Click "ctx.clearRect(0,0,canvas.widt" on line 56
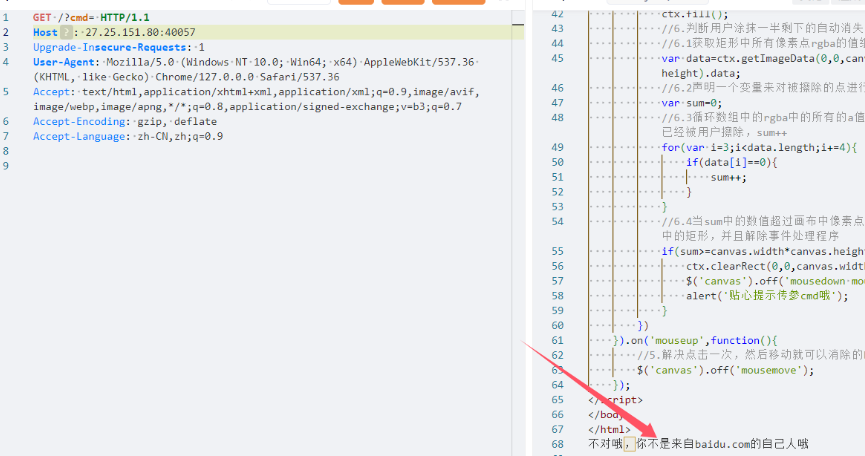865x456 pixels. coord(775,266)
